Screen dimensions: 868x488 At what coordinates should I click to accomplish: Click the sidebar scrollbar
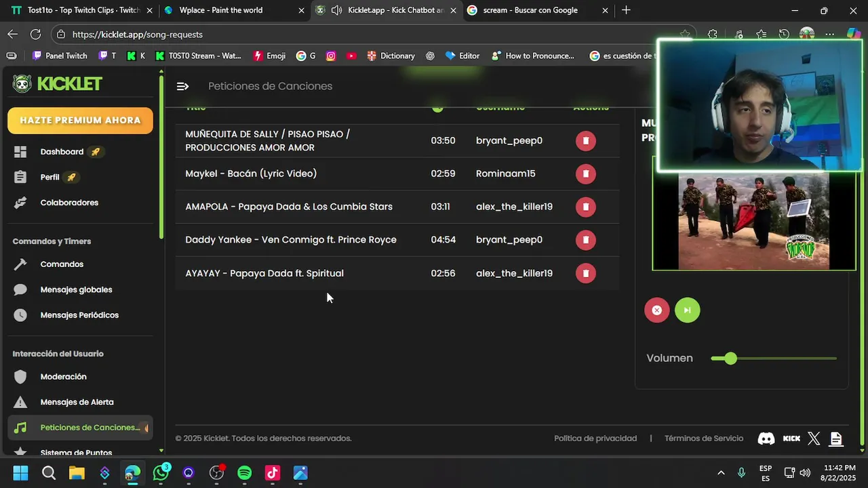(161, 157)
